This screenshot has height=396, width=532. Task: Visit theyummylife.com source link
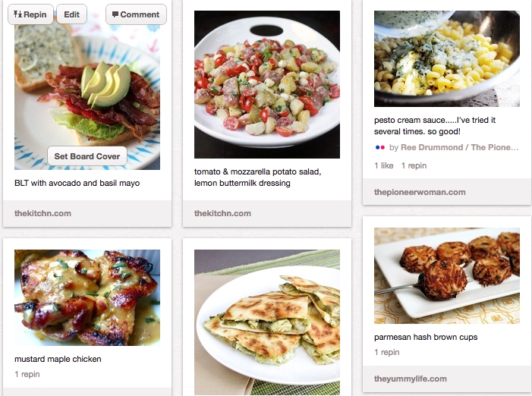coord(411,379)
